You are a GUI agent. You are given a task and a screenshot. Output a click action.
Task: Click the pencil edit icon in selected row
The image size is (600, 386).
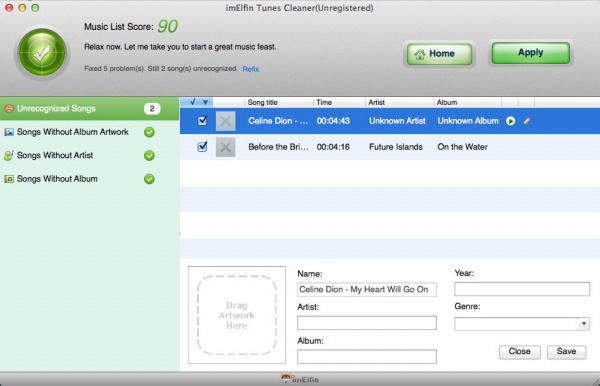[x=527, y=121]
